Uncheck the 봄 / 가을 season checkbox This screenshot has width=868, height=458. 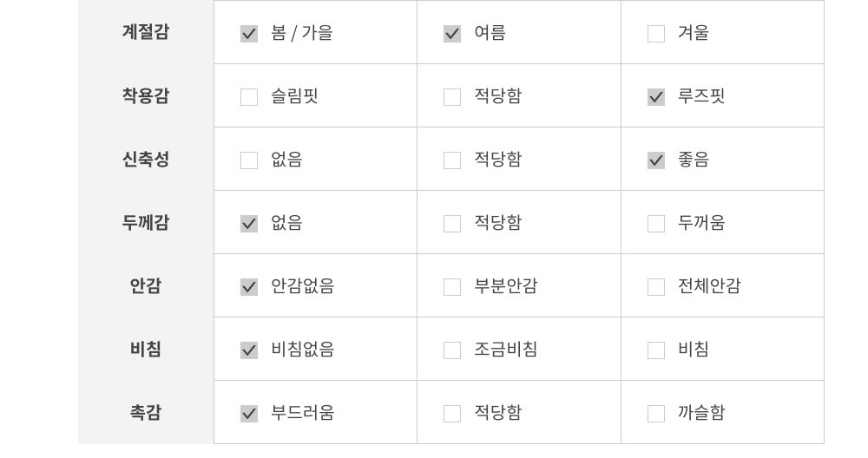click(249, 34)
